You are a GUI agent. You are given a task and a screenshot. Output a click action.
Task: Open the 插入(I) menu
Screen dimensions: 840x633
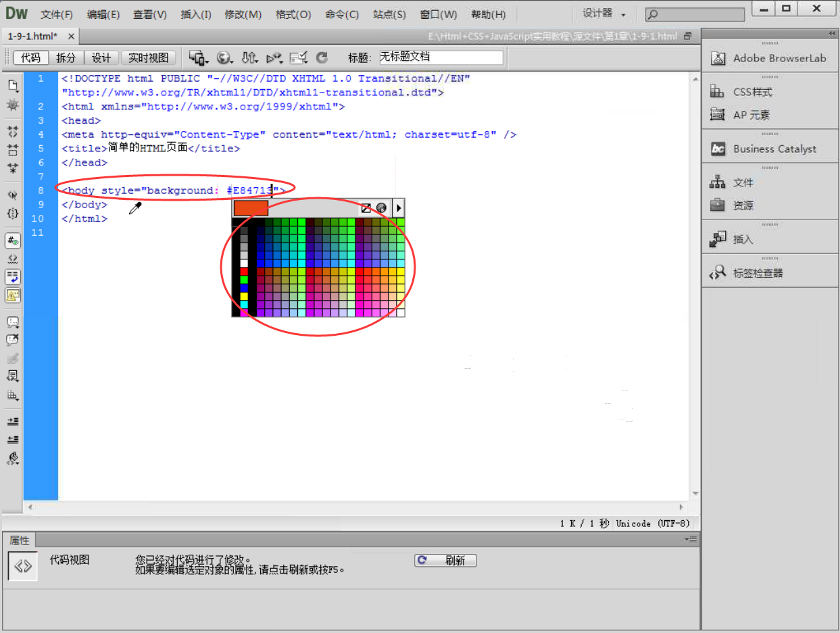point(196,14)
